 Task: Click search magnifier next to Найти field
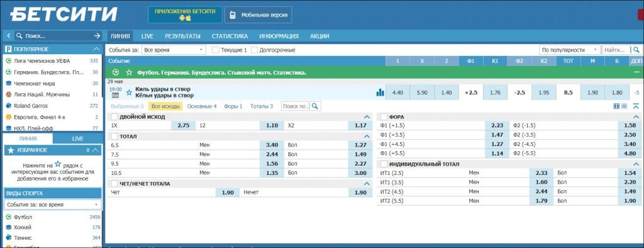click(x=636, y=50)
